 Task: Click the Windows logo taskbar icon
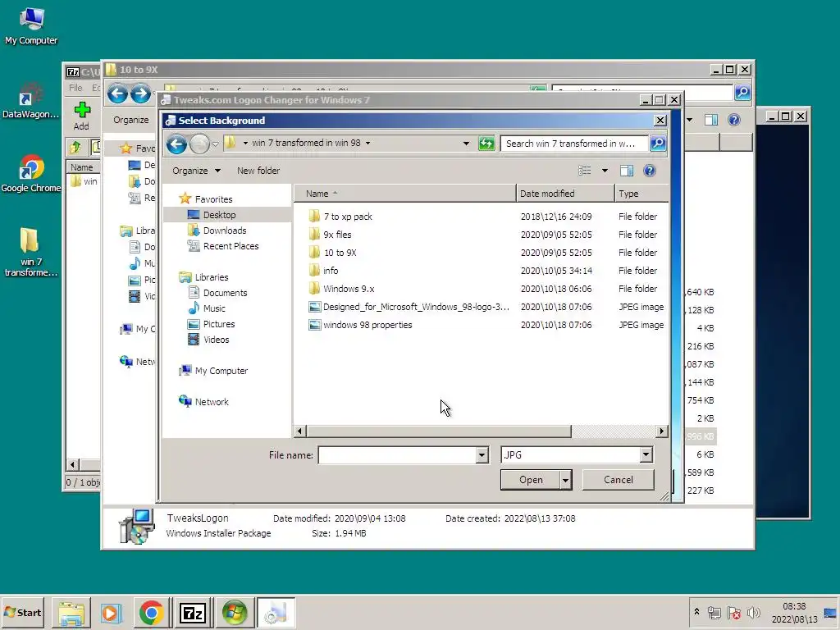coord(234,613)
